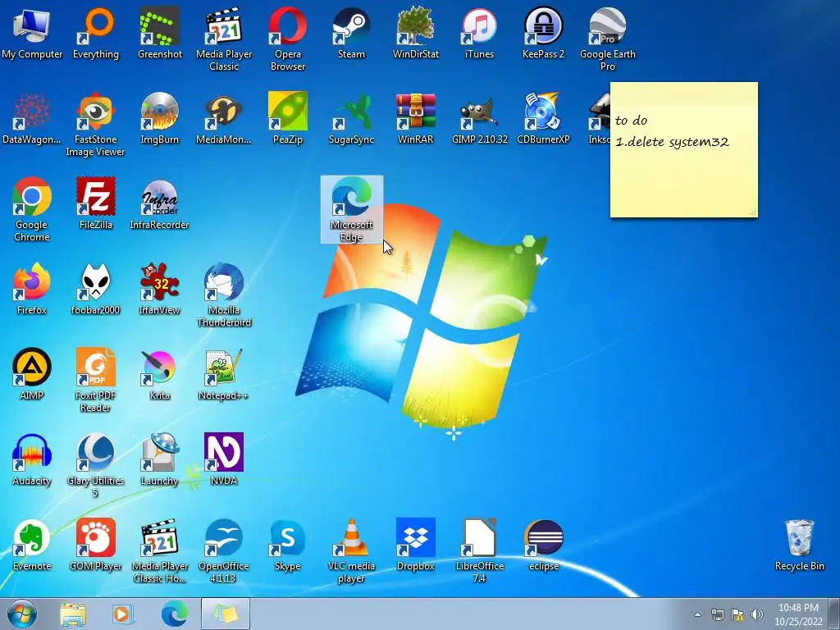Select Media Player Classic shortcut
Screen dimensions: 840x630
[x=224, y=39]
